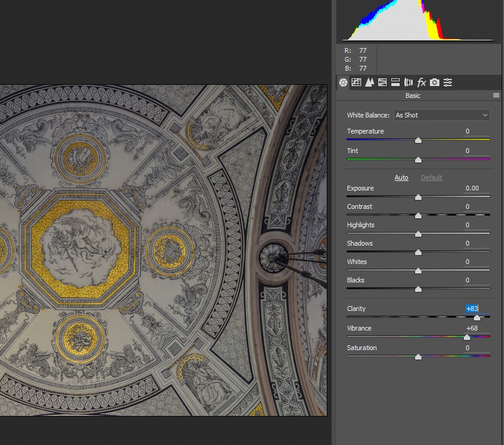
Task: Click the Saturation slider handle
Action: [x=418, y=357]
